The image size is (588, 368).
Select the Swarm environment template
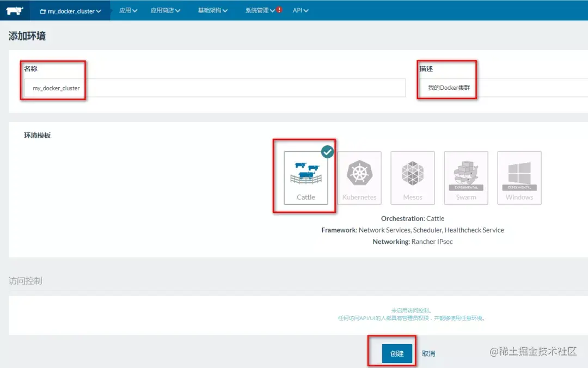click(x=465, y=178)
